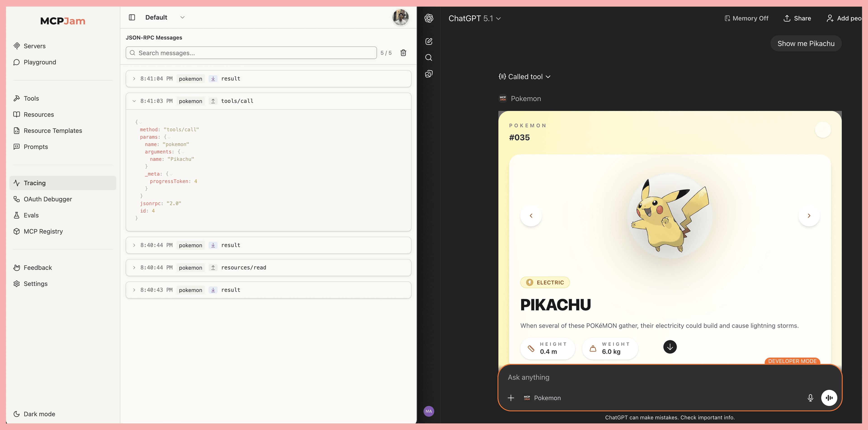
Task: Open Settings from the MCPJam sidebar
Action: [35, 284]
